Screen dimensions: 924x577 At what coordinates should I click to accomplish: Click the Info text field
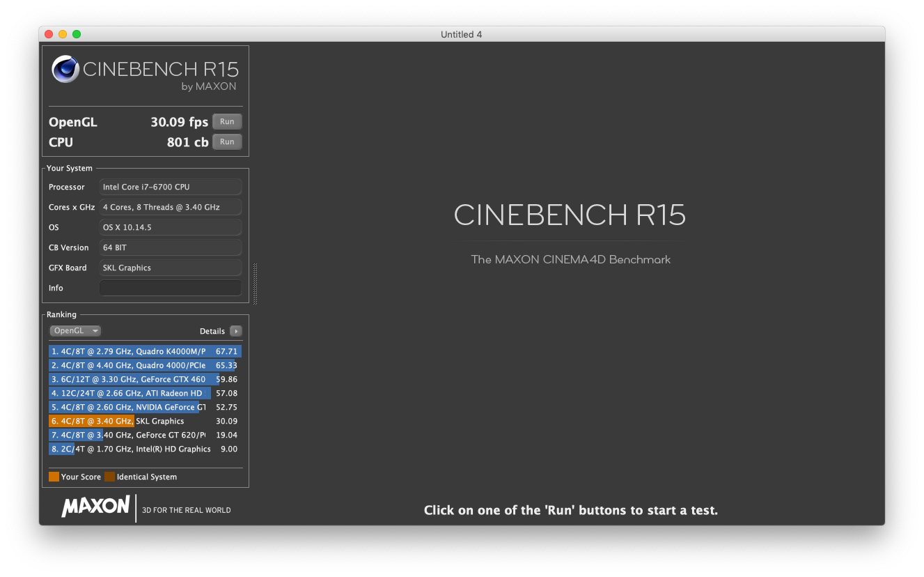(171, 288)
